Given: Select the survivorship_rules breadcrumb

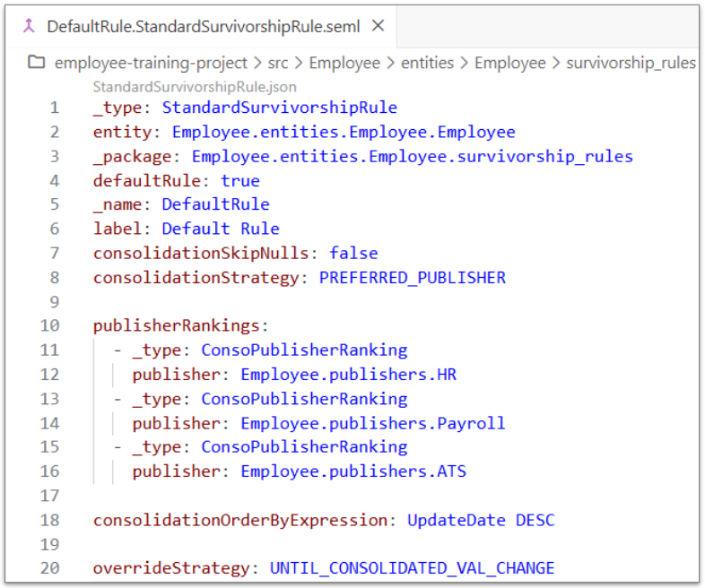Looking at the screenshot, I should point(631,63).
